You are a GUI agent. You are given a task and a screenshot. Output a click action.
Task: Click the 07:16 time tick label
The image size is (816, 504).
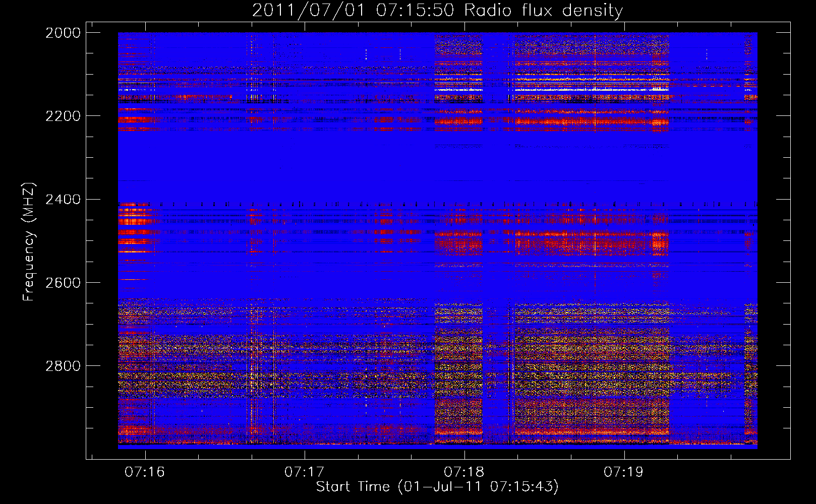coord(145,472)
